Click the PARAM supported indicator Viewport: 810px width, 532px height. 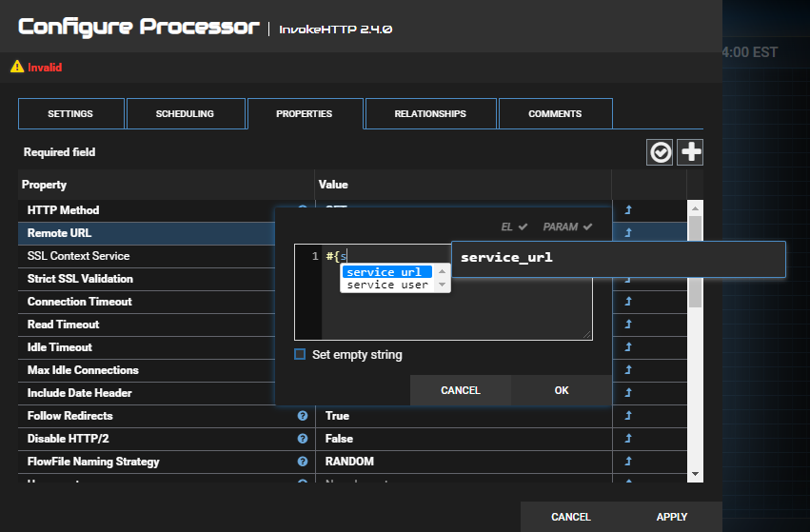[x=567, y=227]
